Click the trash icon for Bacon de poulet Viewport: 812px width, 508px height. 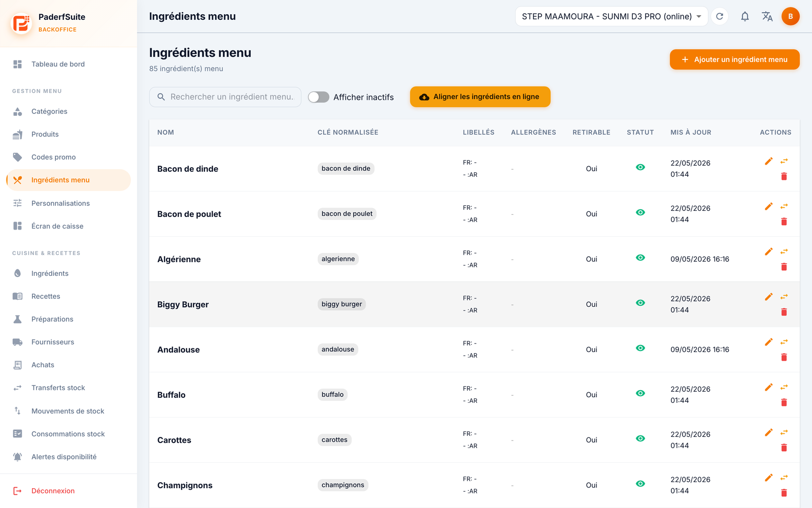(784, 221)
